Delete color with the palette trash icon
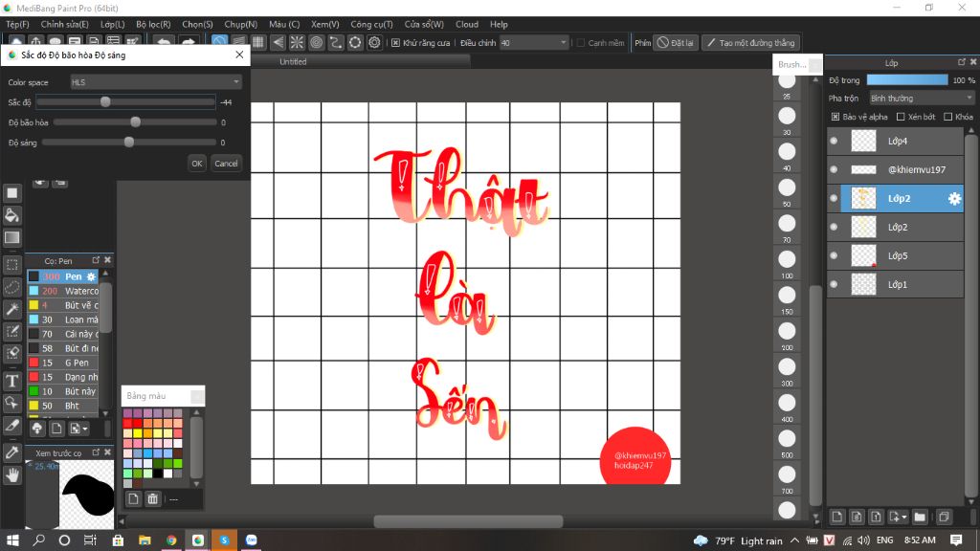The height and width of the screenshot is (551, 980). click(x=152, y=498)
